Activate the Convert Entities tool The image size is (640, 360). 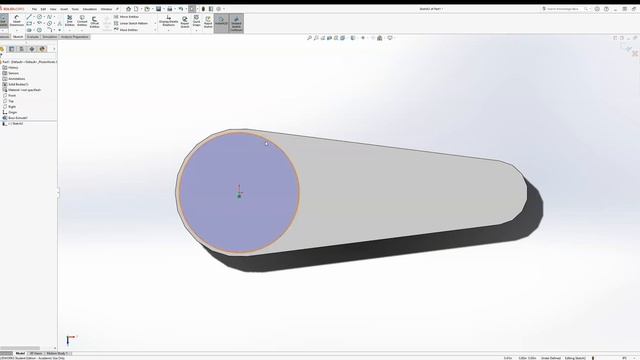click(x=82, y=21)
